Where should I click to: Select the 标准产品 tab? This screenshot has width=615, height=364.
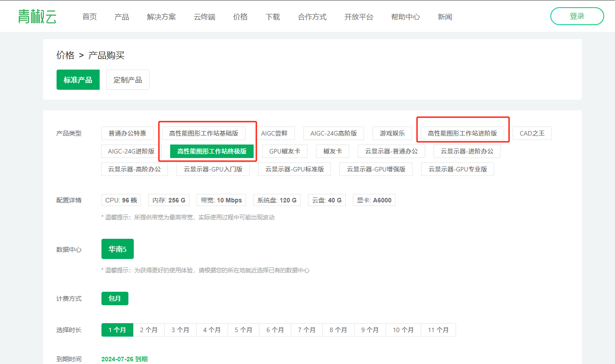coord(78,80)
